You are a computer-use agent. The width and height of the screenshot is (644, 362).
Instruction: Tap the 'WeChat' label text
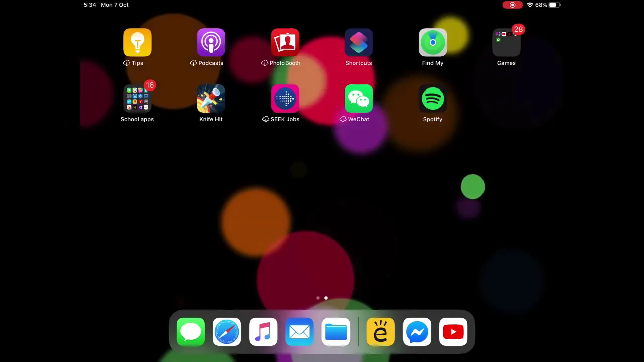tap(359, 119)
